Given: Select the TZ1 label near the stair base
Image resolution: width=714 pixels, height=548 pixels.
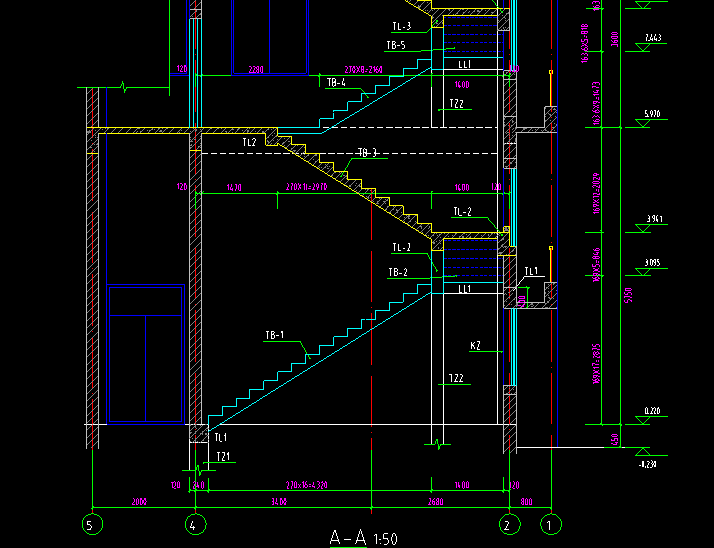Looking at the screenshot, I should [x=223, y=457].
